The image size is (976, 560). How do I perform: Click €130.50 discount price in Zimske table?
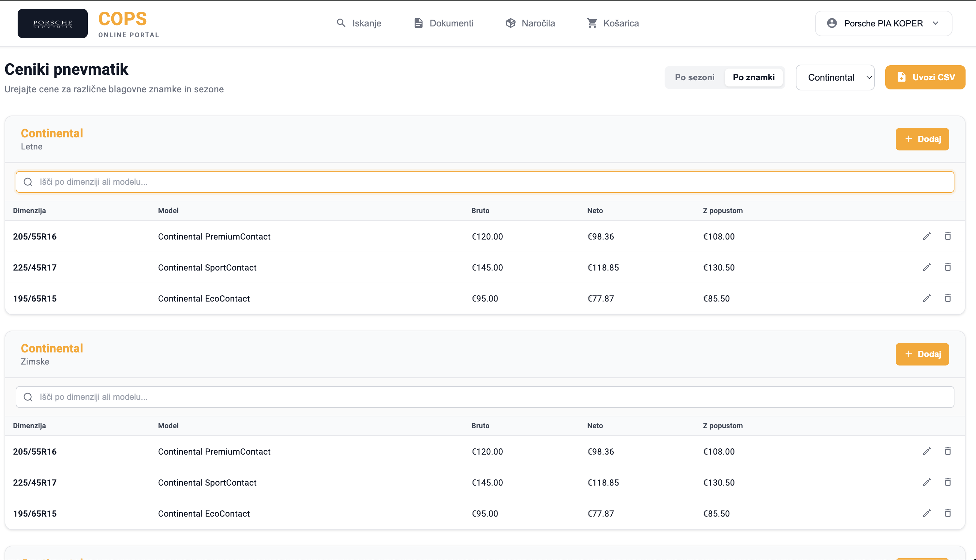[x=719, y=483]
